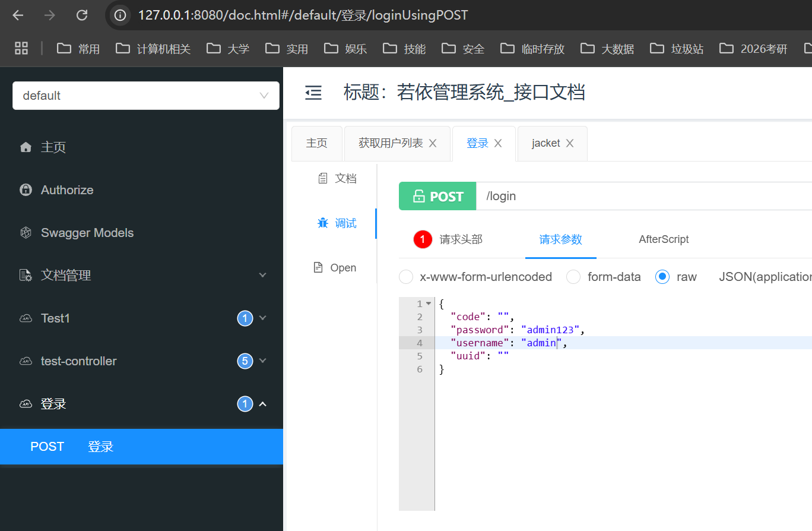Collapse the sidebar using the menu fold icon
This screenshot has height=531, width=812.
(x=313, y=93)
